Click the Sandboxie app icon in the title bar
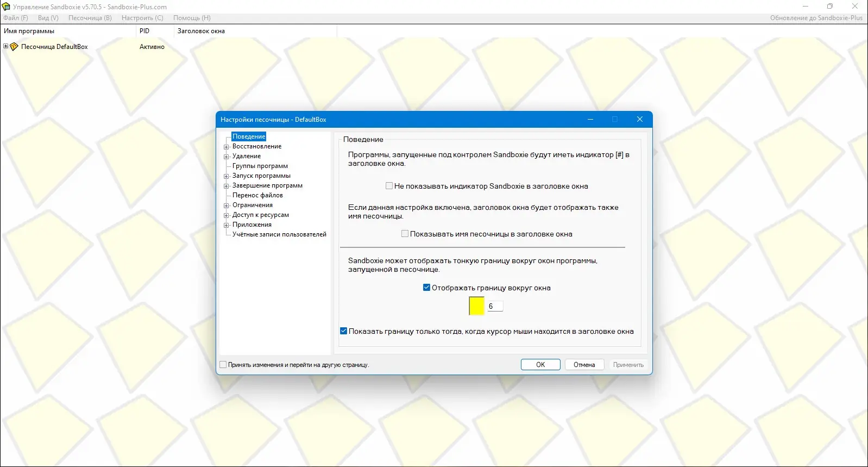This screenshot has height=467, width=868. (x=6, y=7)
